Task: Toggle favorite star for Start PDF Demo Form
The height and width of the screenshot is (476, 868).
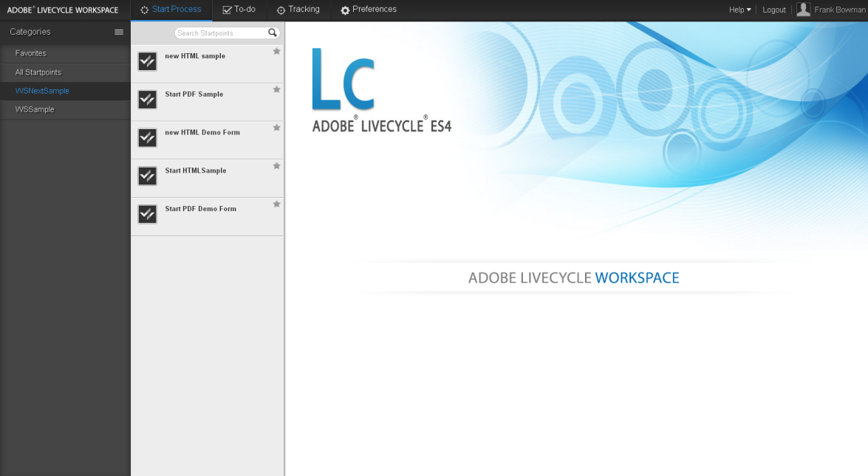Action: pos(277,204)
